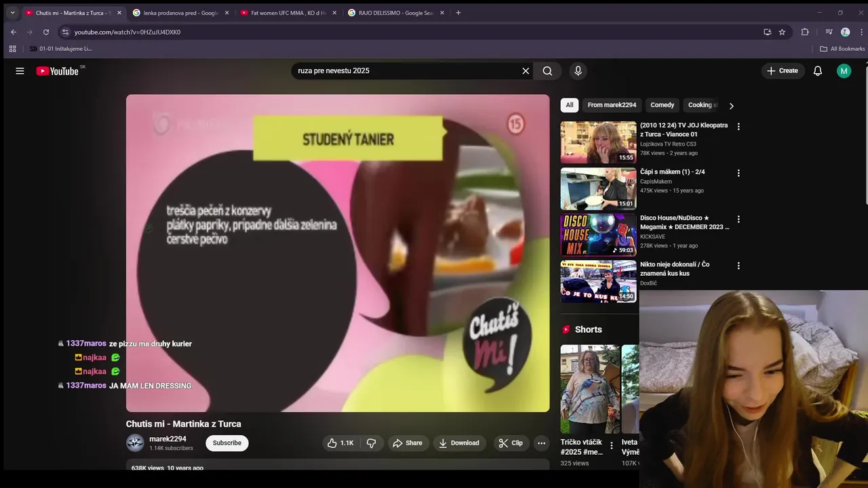Click the magnifier search button
The height and width of the screenshot is (488, 868).
[547, 70]
